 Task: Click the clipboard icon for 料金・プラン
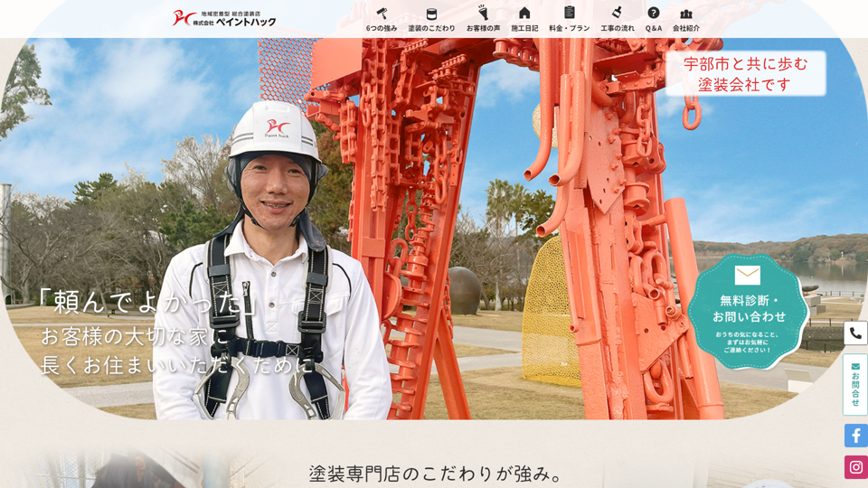pos(570,13)
